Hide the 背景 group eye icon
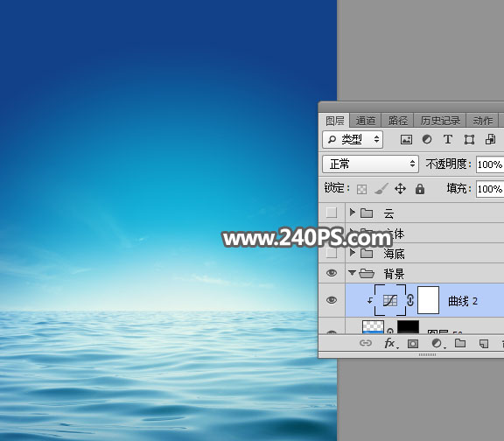This screenshot has height=441, width=504. [x=332, y=273]
